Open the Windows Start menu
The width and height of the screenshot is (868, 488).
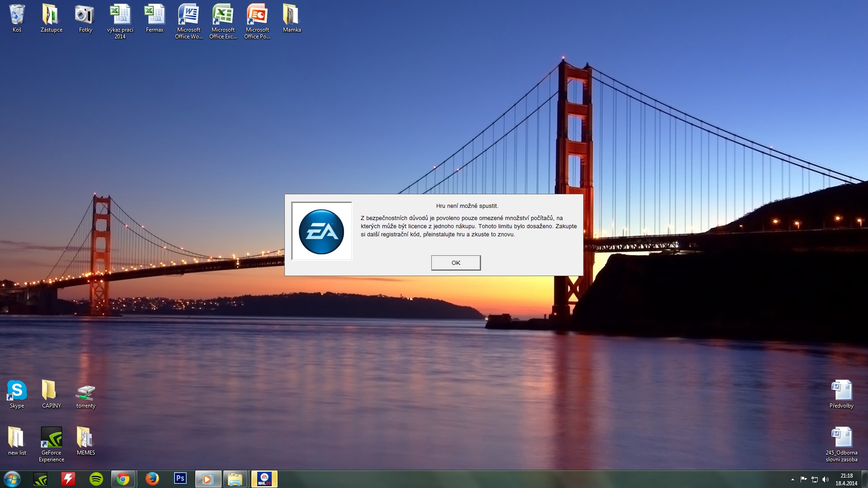point(12,479)
